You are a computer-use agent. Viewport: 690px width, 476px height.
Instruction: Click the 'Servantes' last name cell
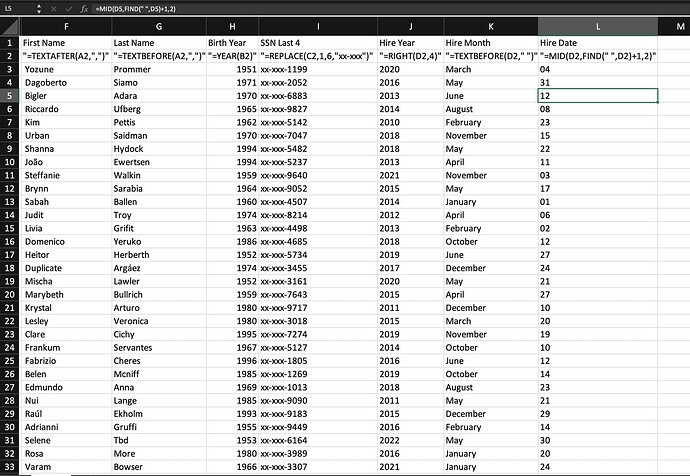[159, 348]
